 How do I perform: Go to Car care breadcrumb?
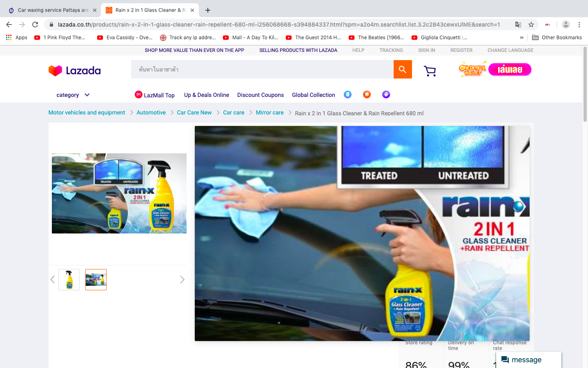tap(234, 112)
